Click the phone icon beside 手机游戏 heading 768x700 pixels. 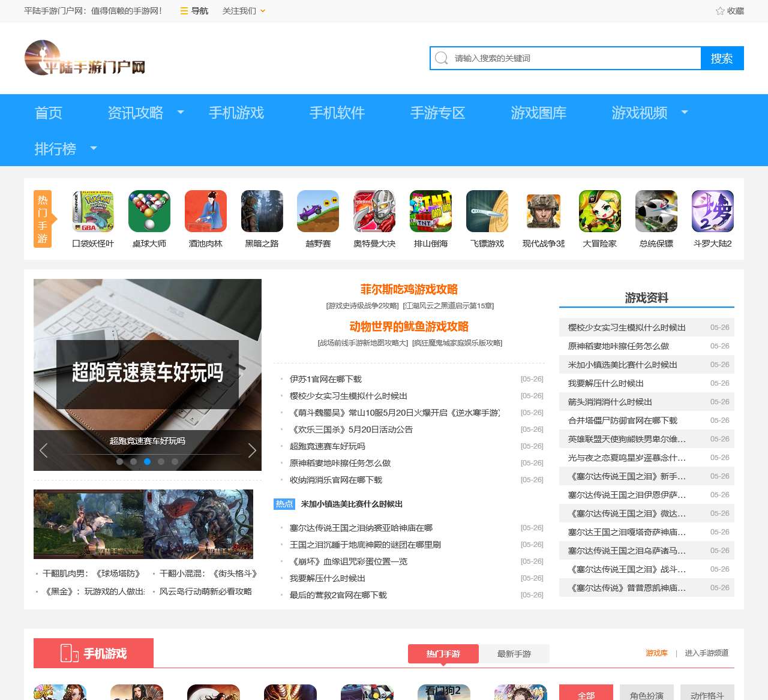(x=70, y=653)
